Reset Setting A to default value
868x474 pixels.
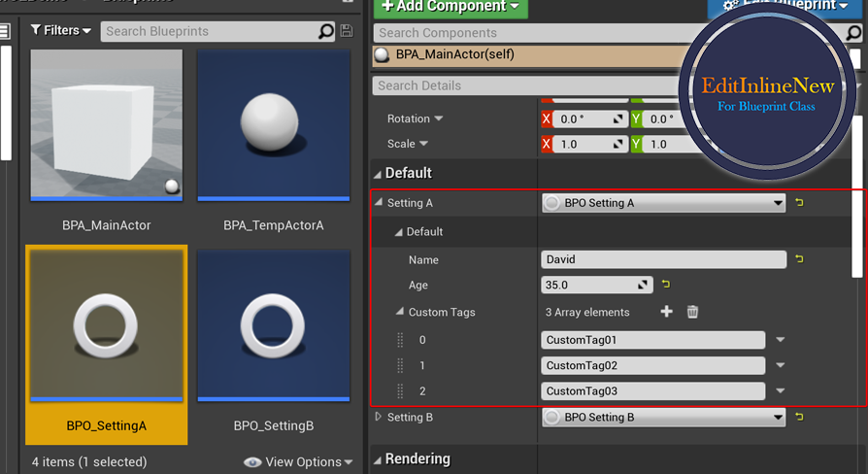(x=799, y=203)
